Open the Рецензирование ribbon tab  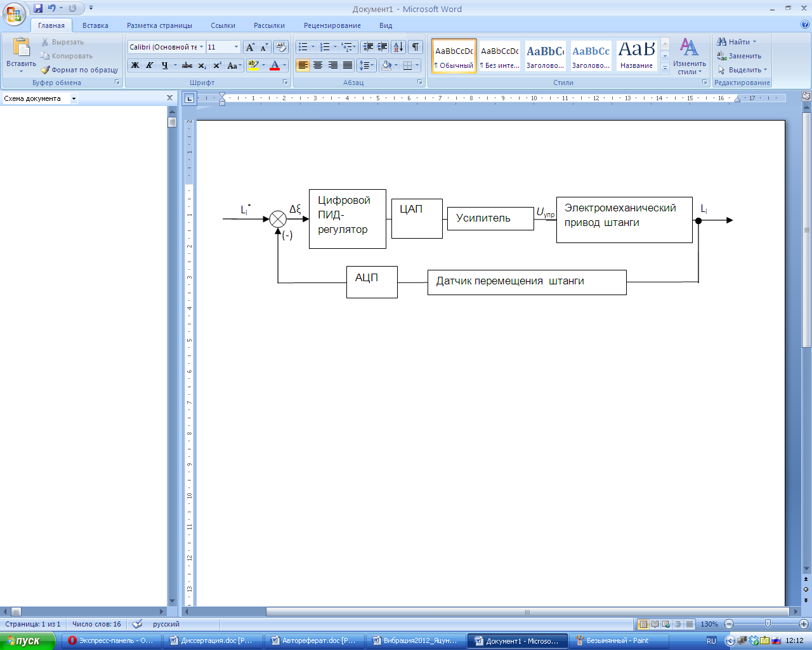click(x=332, y=25)
